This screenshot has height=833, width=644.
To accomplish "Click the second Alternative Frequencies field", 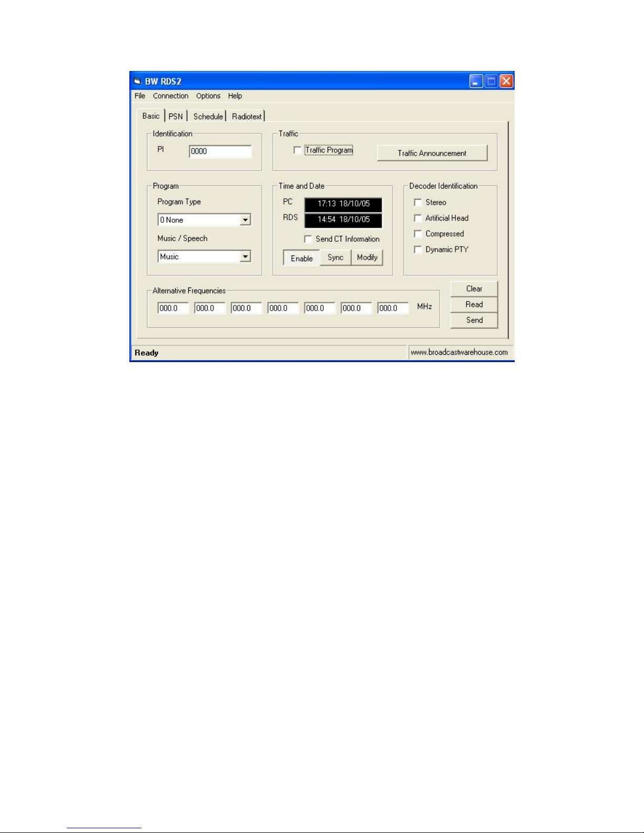I will [x=210, y=308].
